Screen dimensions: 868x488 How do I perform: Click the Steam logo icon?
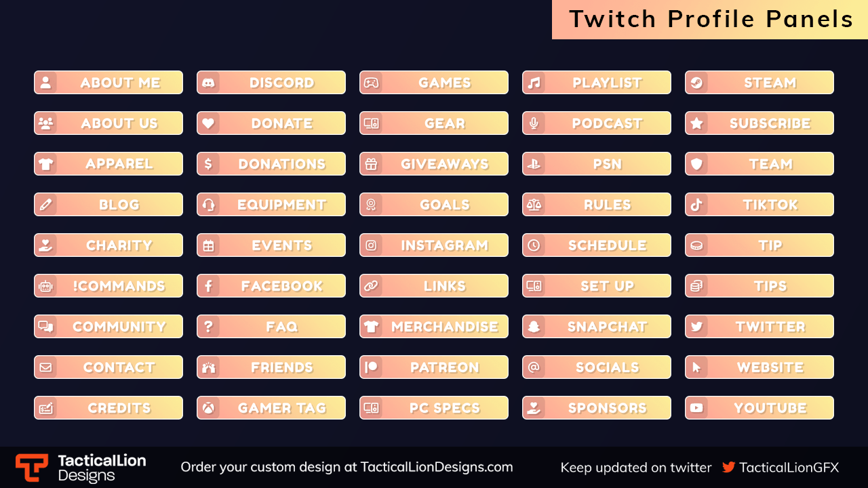696,83
